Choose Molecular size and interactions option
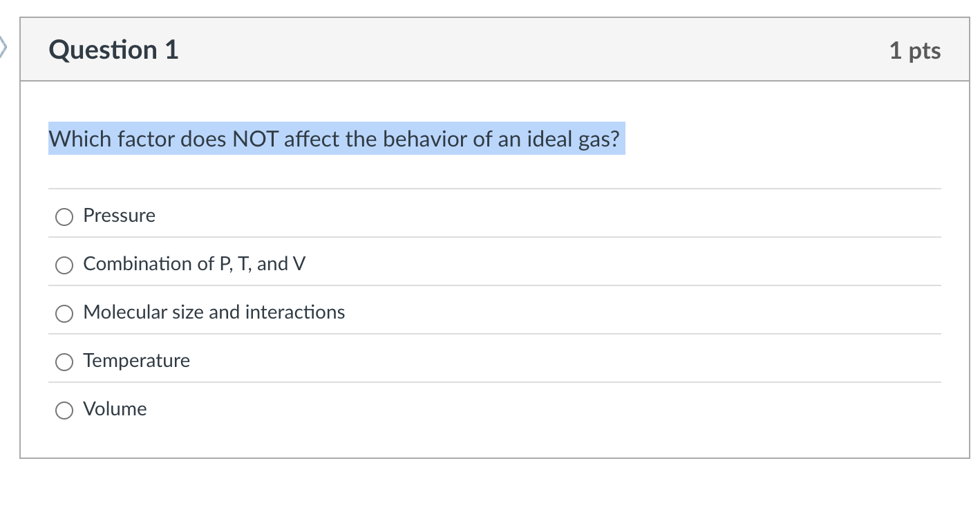 pos(64,313)
